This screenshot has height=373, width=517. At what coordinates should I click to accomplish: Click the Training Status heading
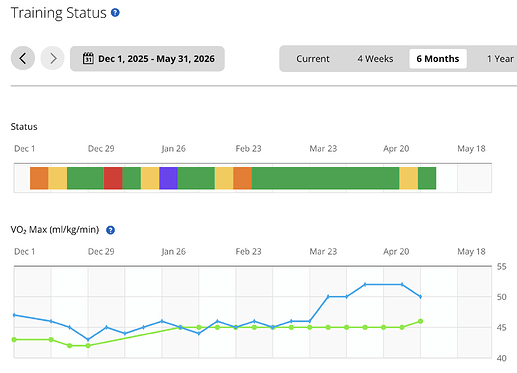(59, 13)
